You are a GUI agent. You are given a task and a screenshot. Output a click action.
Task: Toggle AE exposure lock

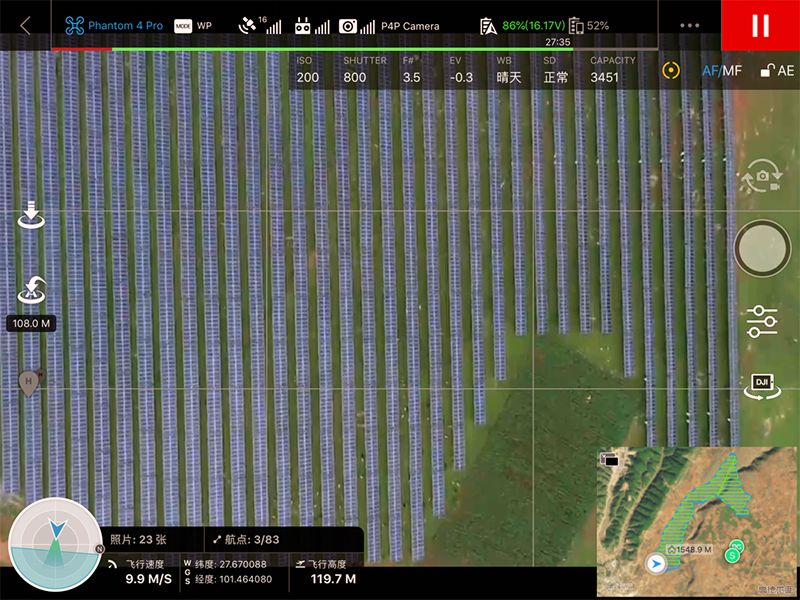777,71
